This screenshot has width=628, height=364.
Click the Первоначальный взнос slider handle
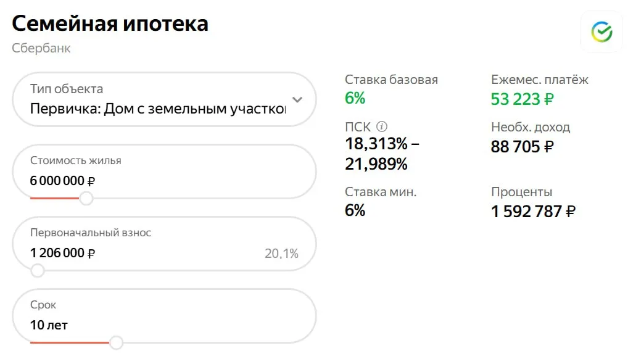[38, 270]
